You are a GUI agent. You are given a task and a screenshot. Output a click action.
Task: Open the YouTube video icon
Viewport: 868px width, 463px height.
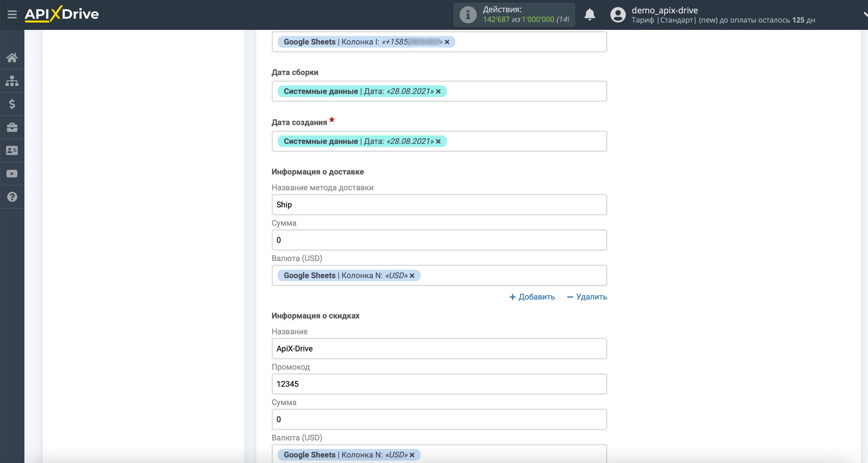(x=12, y=174)
